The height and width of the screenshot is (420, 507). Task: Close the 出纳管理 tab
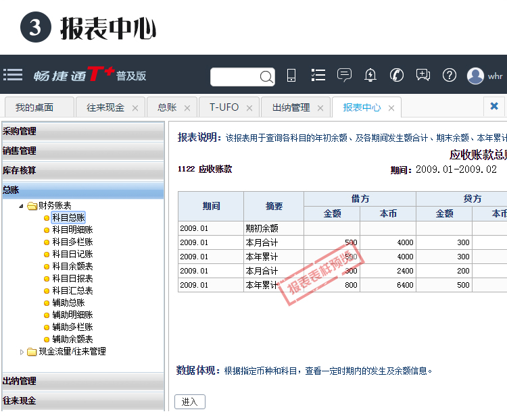tap(320, 108)
